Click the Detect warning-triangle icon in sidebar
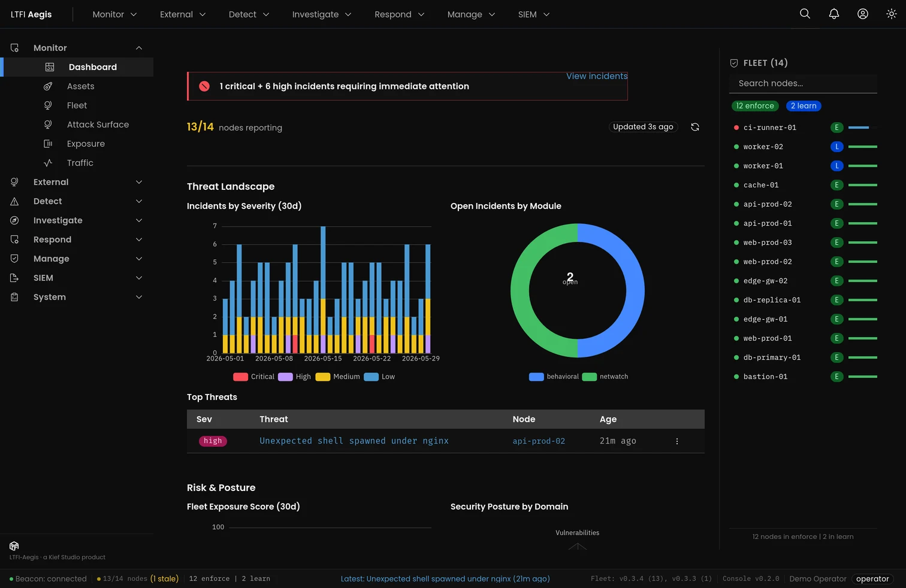This screenshot has width=906, height=588. tap(14, 201)
